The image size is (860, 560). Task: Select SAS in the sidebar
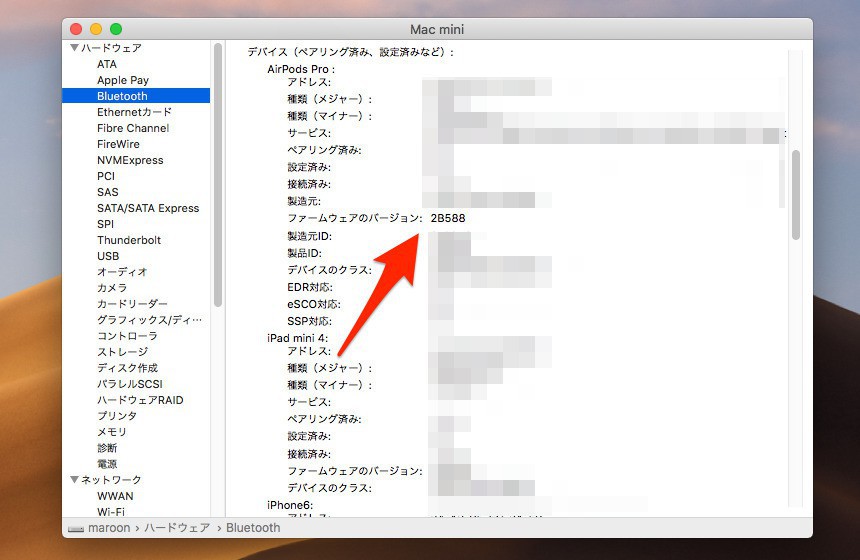[x=108, y=192]
